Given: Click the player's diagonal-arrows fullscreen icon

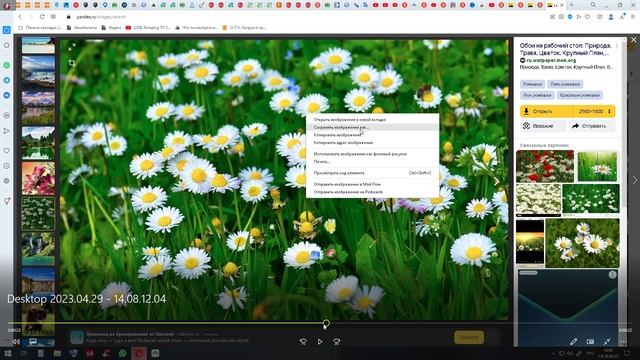Looking at the screenshot, I should [607, 342].
